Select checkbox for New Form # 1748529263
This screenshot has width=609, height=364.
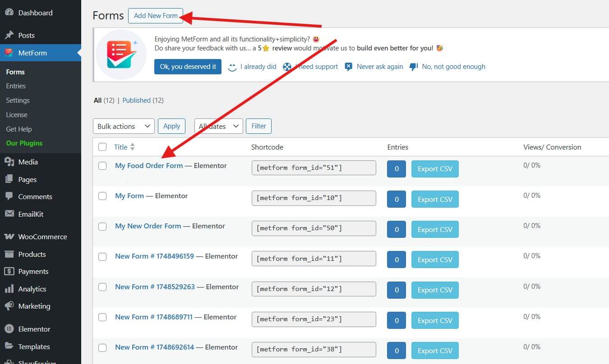click(102, 287)
